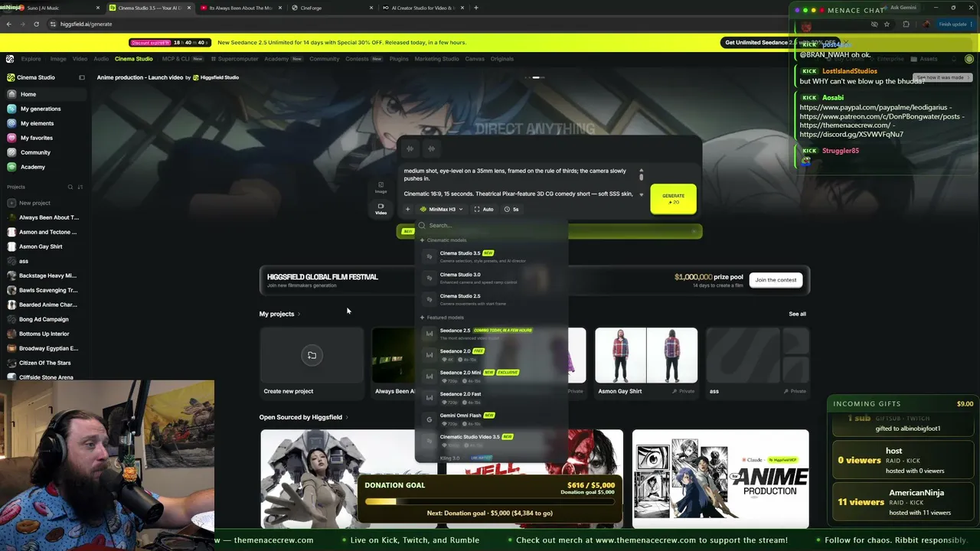Select Cinema Studio 3.5 model
Screen dimensions: 980x551
(x=492, y=256)
